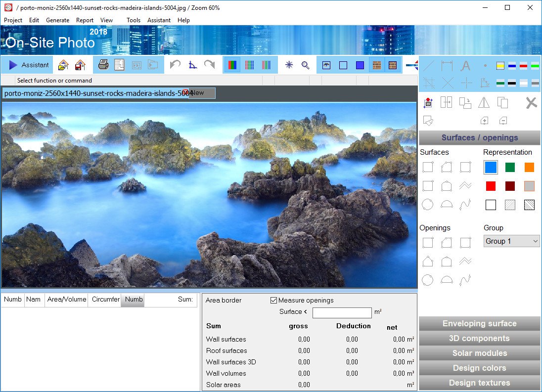542x392 pixels.
Task: Expand the Solar modules panel
Action: (479, 353)
